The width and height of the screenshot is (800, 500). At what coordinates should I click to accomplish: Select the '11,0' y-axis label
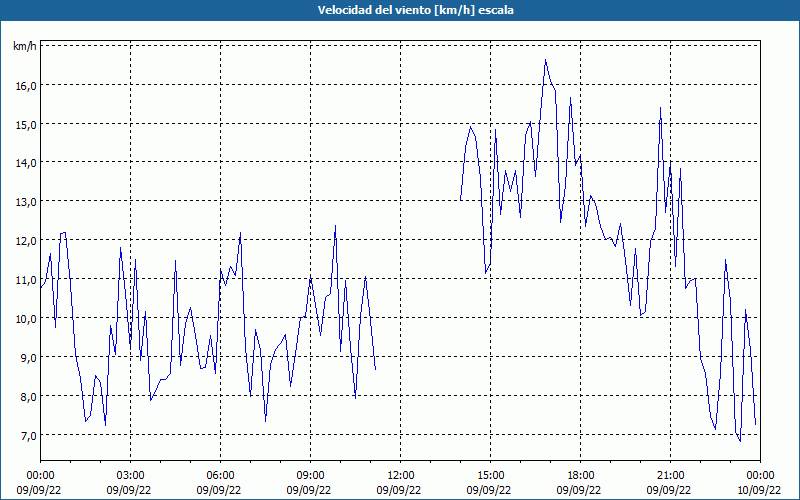click(x=26, y=280)
